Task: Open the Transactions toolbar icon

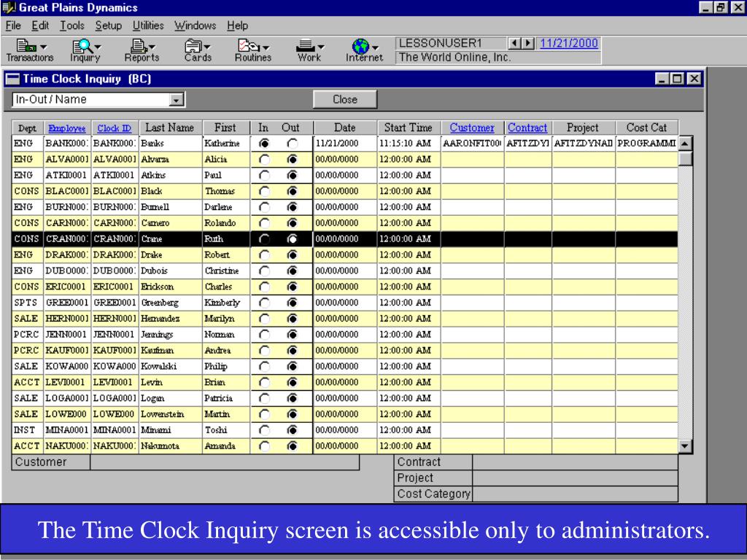Action: point(26,46)
